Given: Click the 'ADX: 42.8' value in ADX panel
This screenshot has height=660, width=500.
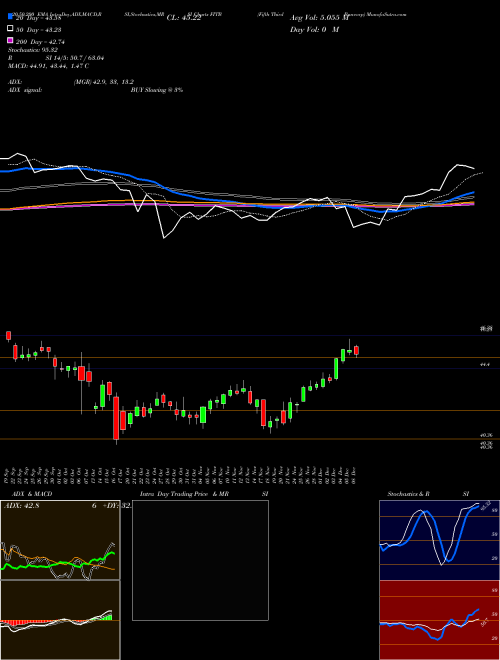Looking at the screenshot, I should [x=21, y=506].
